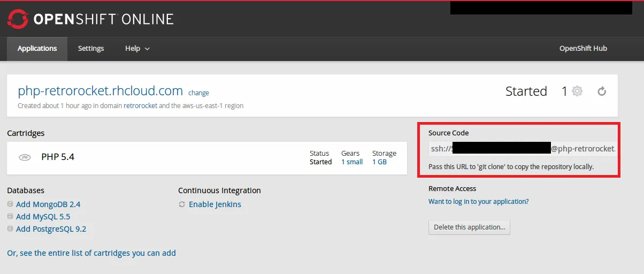Click the restart application icon

[602, 92]
